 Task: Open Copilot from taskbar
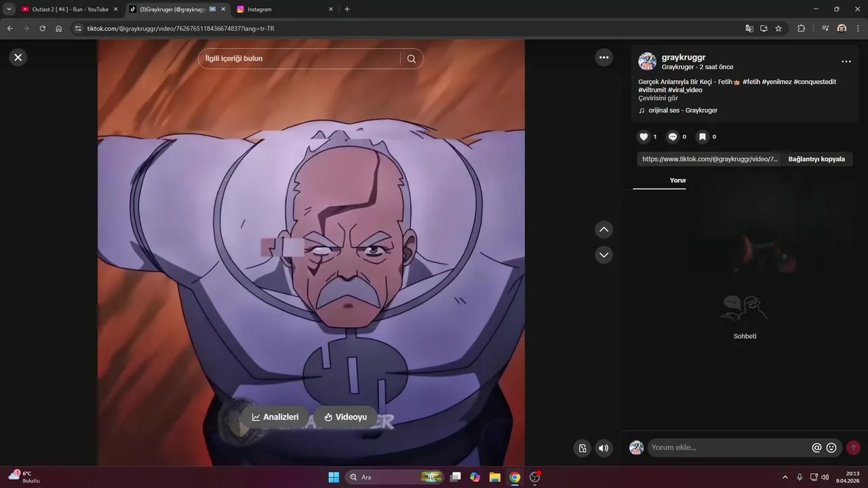475,477
